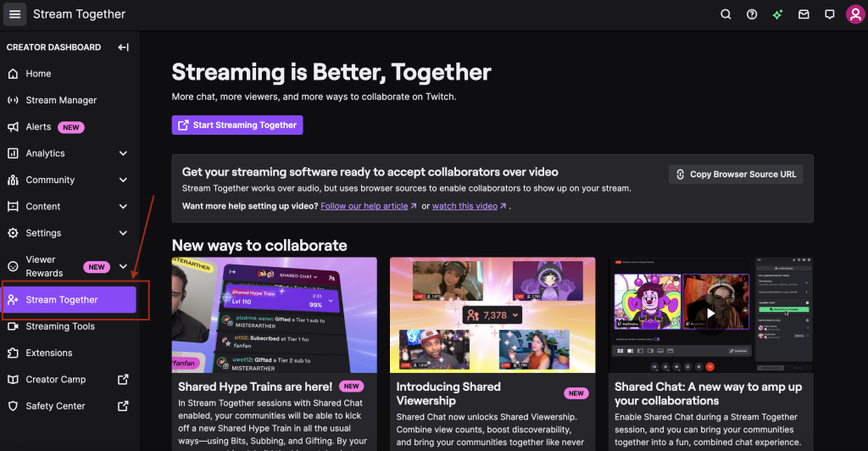Click the New ways to collaborate heading
Screen dimensions: 868x451
[x=259, y=245]
